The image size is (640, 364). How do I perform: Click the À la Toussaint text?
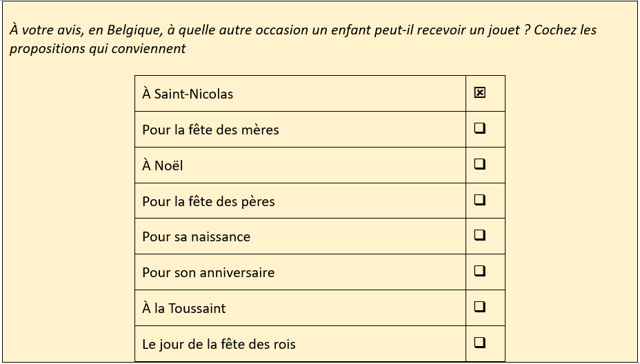point(184,308)
